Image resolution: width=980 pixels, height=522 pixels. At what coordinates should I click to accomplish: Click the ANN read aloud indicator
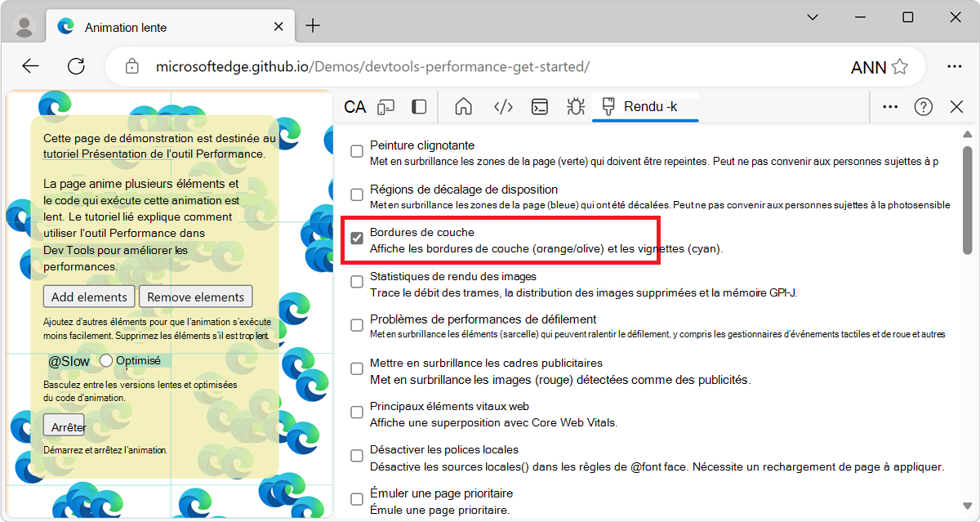(868, 67)
